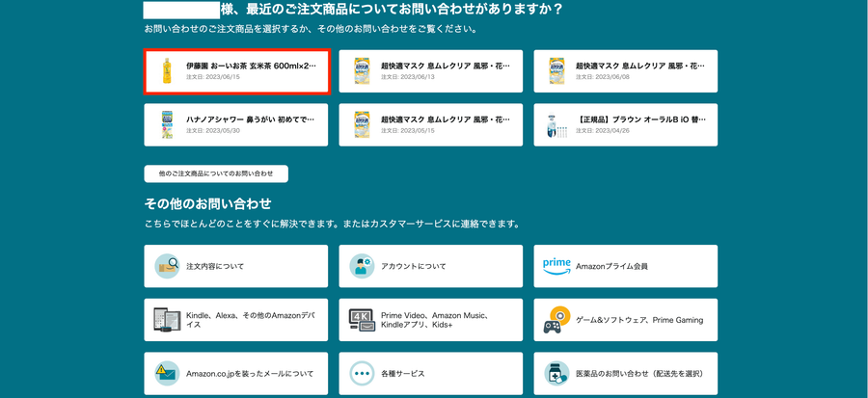Image resolution: width=868 pixels, height=398 pixels.
Task: Select the ブラウン オーラルB brush thumbnail
Action: (x=556, y=125)
